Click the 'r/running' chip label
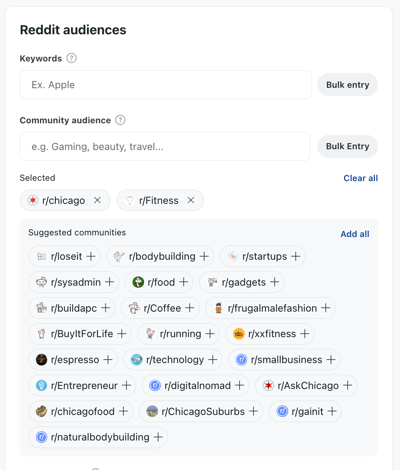 click(180, 333)
